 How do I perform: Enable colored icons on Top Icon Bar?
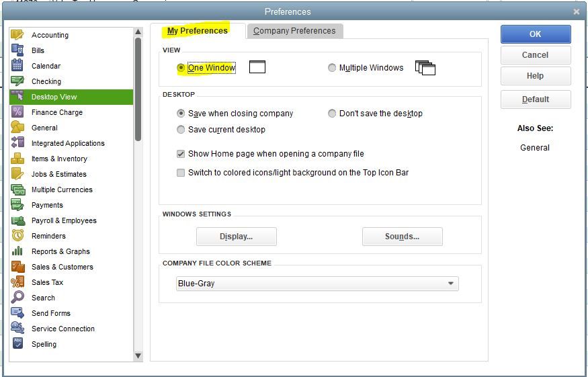(181, 173)
